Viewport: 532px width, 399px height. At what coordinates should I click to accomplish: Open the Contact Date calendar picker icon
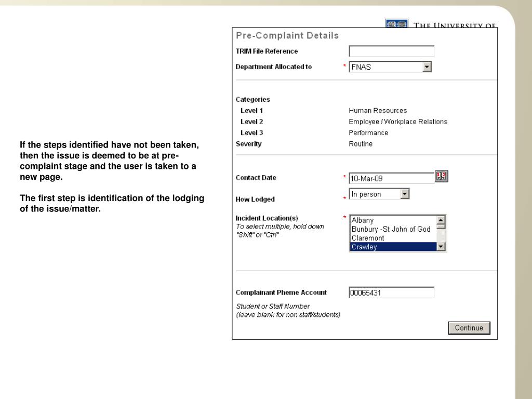(442, 176)
